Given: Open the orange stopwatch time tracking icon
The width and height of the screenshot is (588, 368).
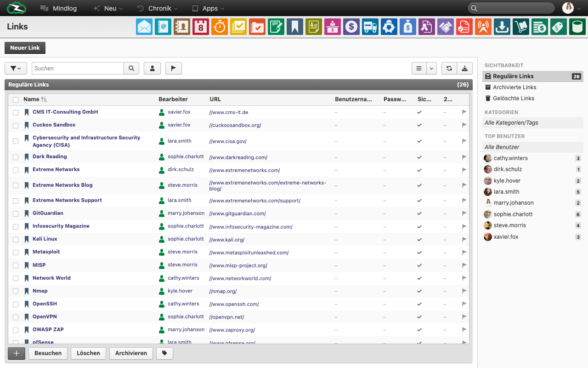Looking at the screenshot, I should pyautogui.click(x=220, y=27).
